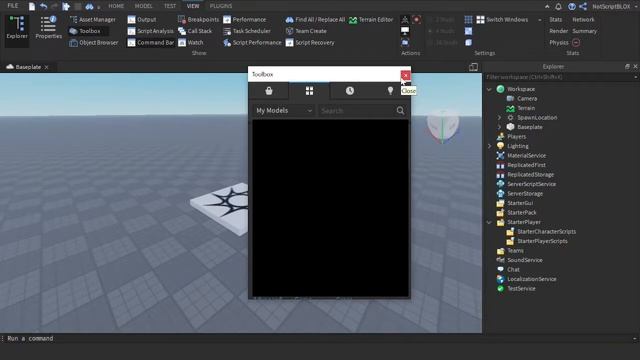
Task: Click the Toolbox search magnifier icon
Action: (400, 111)
